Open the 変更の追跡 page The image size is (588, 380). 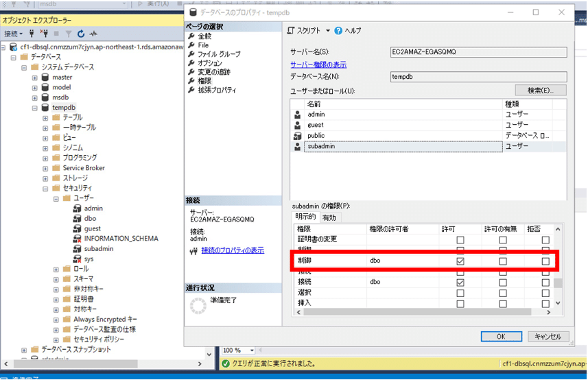214,72
